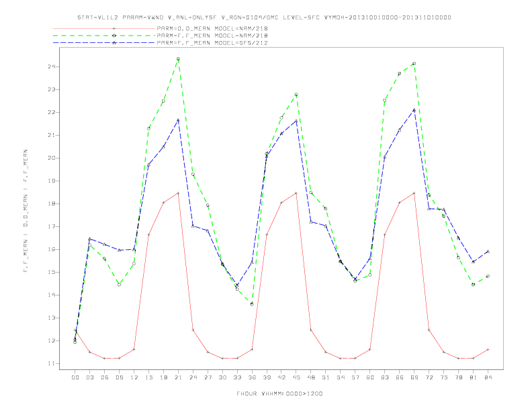Click the vertical y-axis title F.F_MEAN O.O_MEAN

(x=26, y=211)
